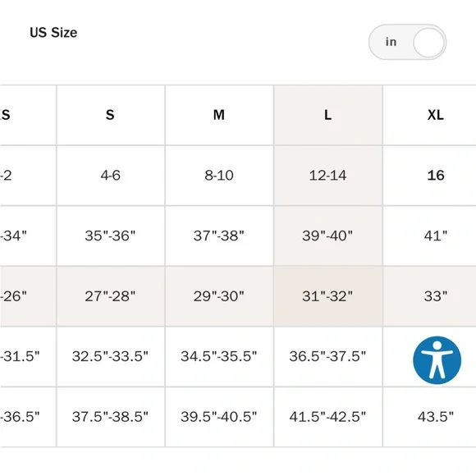This screenshot has width=476, height=476.
Task: Select the L size column header
Action: [x=327, y=115]
